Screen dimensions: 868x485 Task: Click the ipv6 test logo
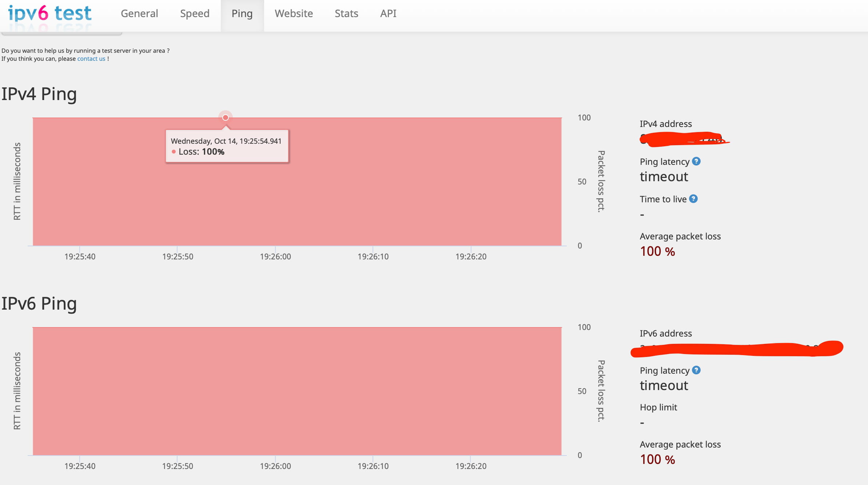pos(50,13)
